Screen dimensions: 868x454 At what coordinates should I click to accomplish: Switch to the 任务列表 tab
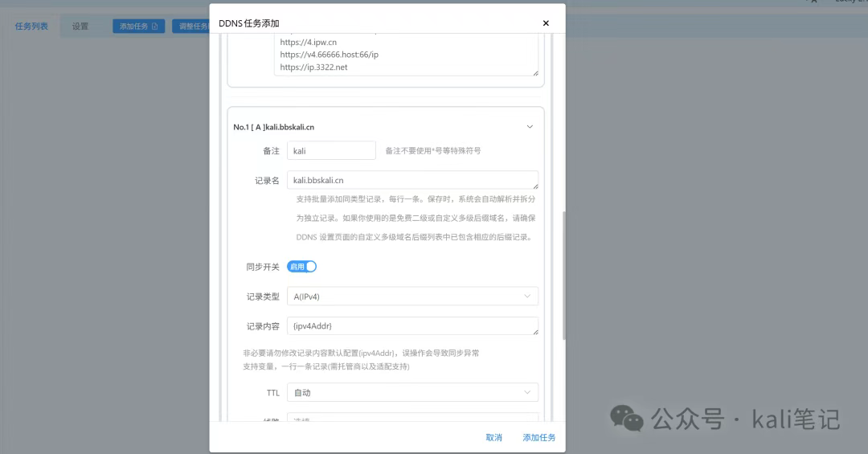point(31,26)
